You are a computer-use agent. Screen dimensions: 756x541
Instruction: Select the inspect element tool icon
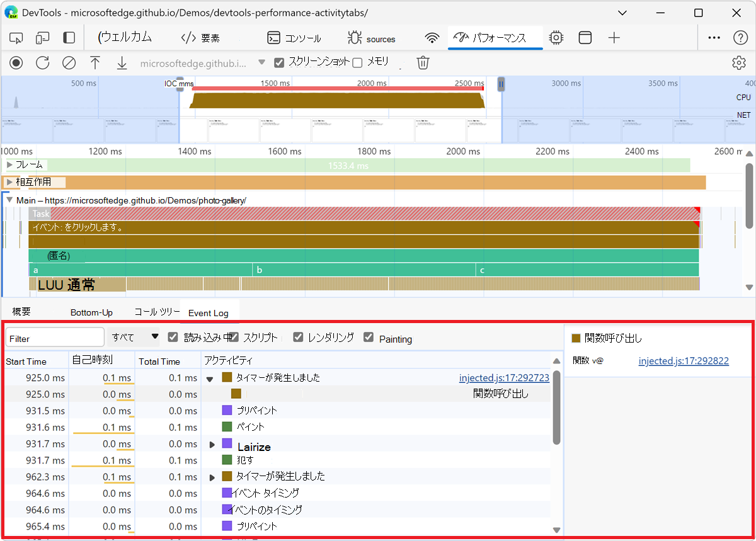[16, 38]
